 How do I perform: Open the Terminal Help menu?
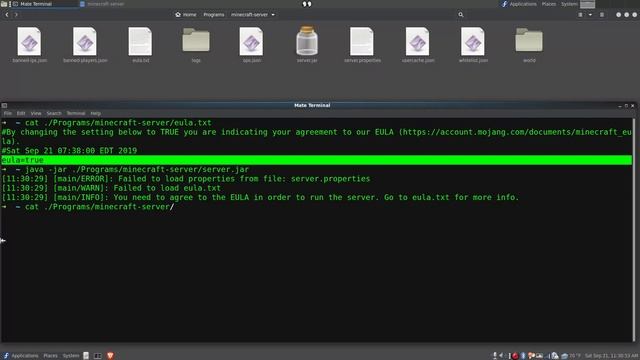96,113
